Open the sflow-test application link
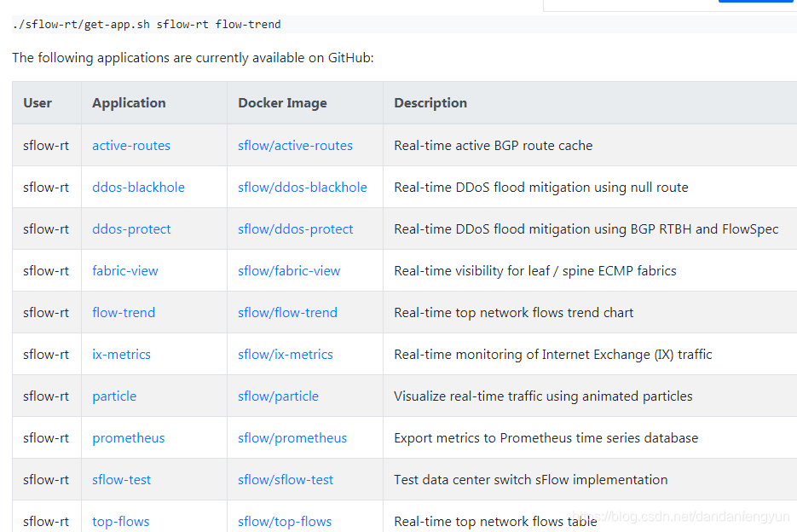Viewport: 797px width, 532px height. click(121, 479)
